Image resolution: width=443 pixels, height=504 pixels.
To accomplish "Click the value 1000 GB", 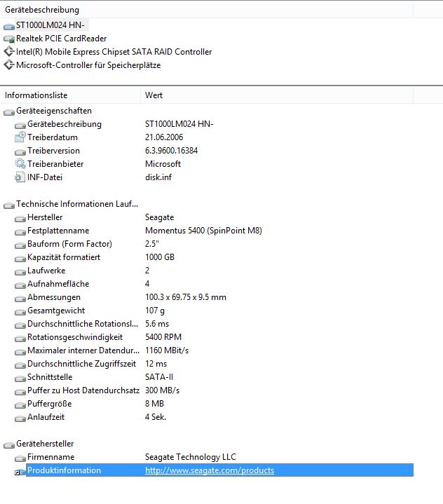I will coord(160,257).
